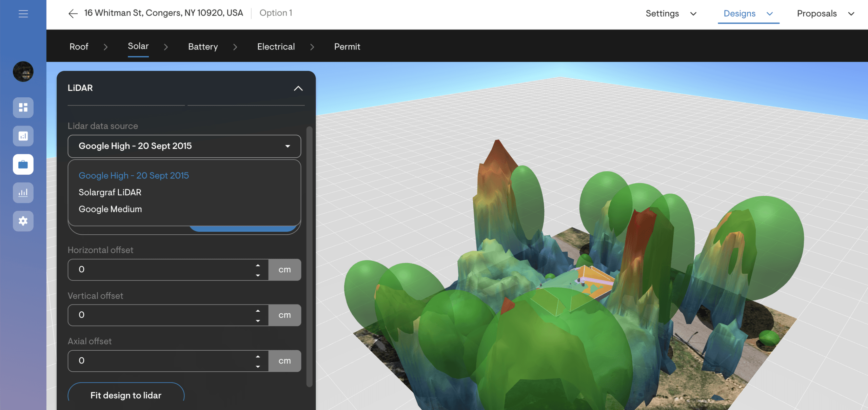
Task: Expand the Designs menu
Action: point(748,14)
